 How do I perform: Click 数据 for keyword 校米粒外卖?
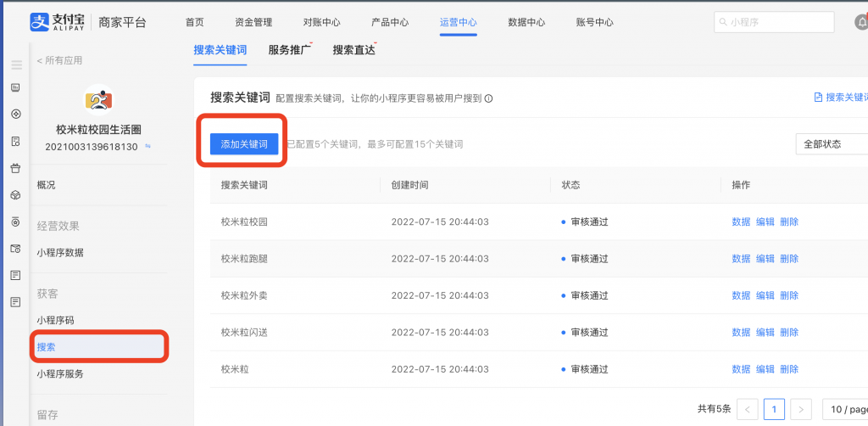[x=741, y=295]
